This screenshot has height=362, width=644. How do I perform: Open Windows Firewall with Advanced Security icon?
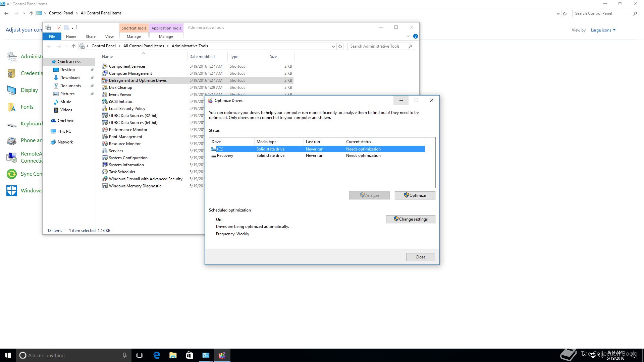105,179
